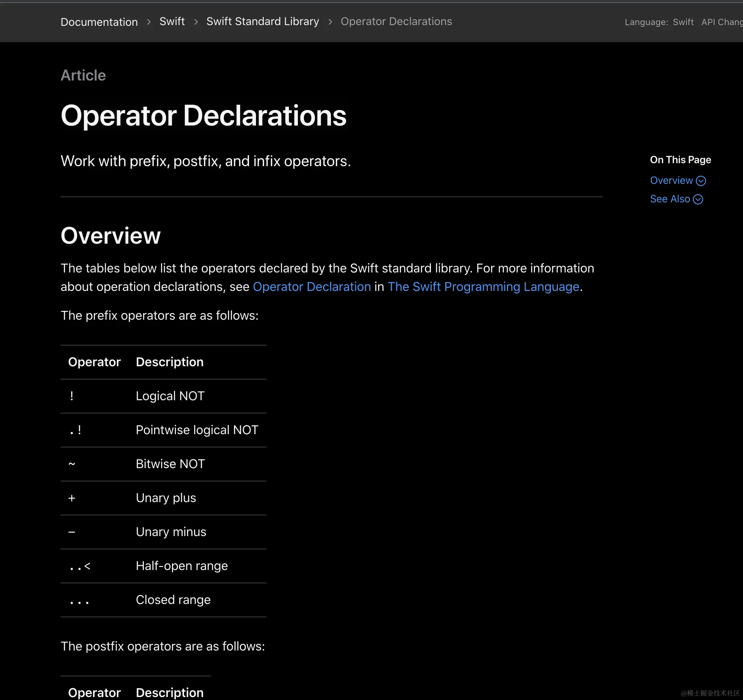
Task: Select the Logical NOT table row
Action: [x=170, y=396]
